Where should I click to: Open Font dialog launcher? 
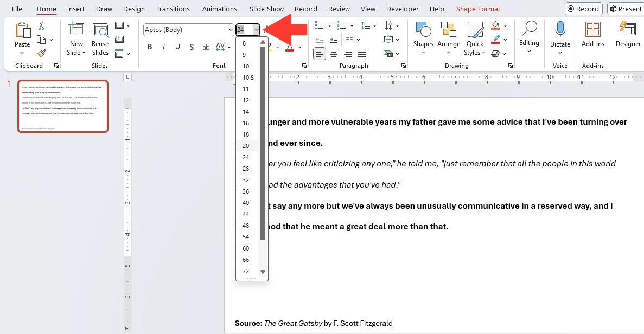(304, 66)
